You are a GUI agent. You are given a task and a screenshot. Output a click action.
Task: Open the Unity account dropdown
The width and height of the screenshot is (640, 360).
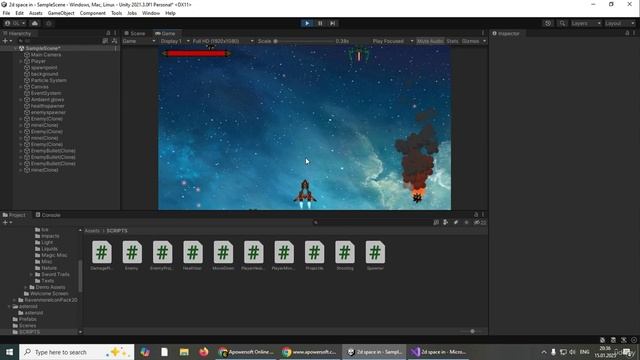click(15, 23)
